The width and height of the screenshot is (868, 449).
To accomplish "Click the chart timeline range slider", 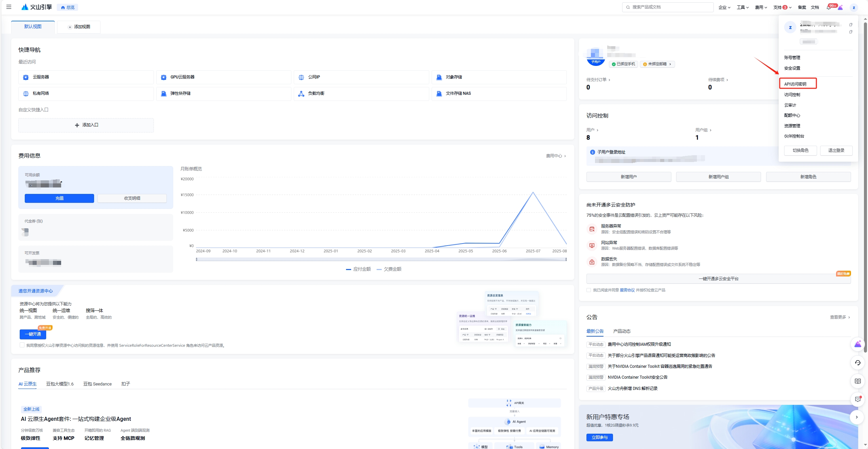I will [381, 259].
